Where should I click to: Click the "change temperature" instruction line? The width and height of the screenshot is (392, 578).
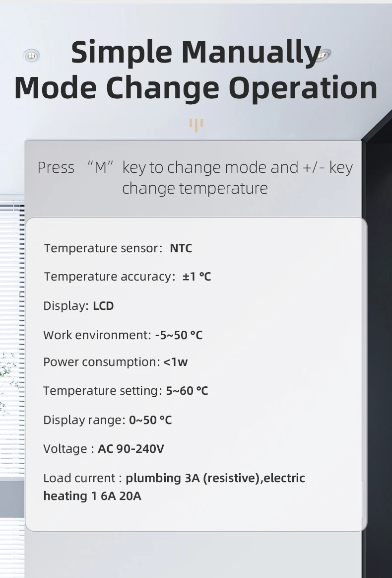[195, 188]
